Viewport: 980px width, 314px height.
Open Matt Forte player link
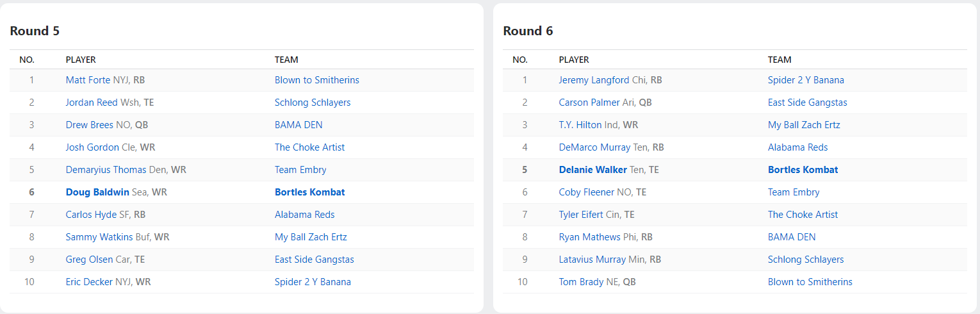click(x=88, y=80)
